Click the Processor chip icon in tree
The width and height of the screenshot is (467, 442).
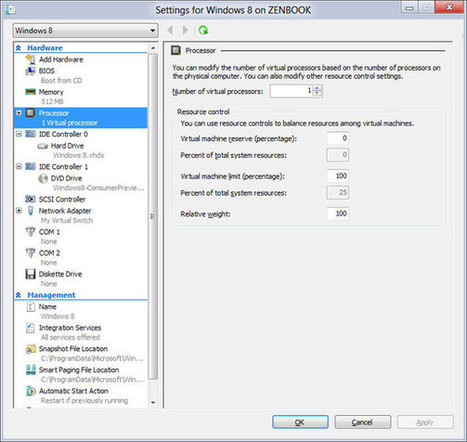tap(30, 113)
